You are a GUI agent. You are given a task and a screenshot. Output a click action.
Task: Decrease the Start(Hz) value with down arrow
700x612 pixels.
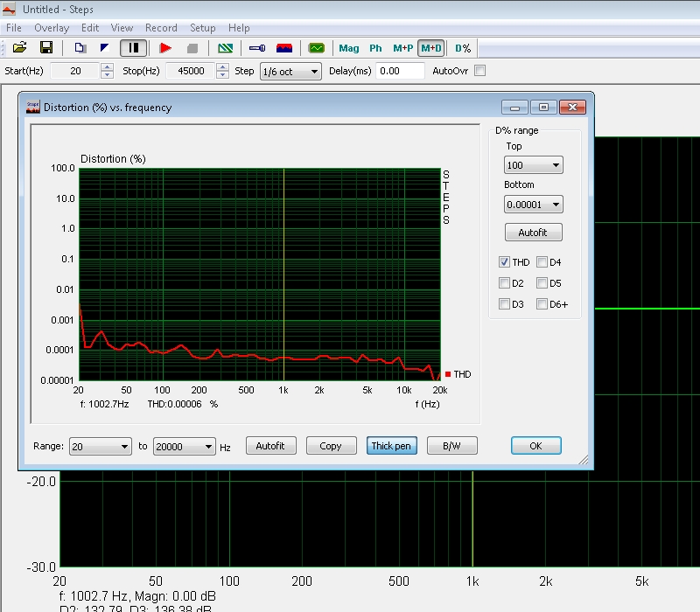pyautogui.click(x=107, y=74)
